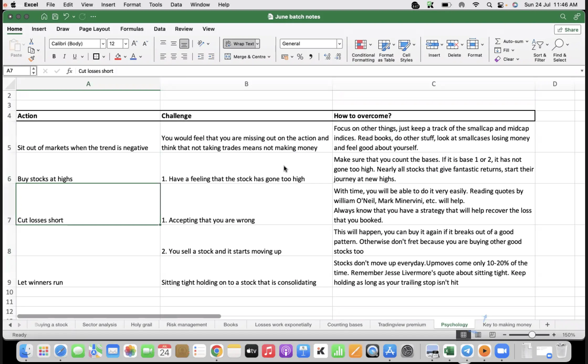Click the Increase Indent icon
This screenshot has width=588, height=364.
point(211,56)
